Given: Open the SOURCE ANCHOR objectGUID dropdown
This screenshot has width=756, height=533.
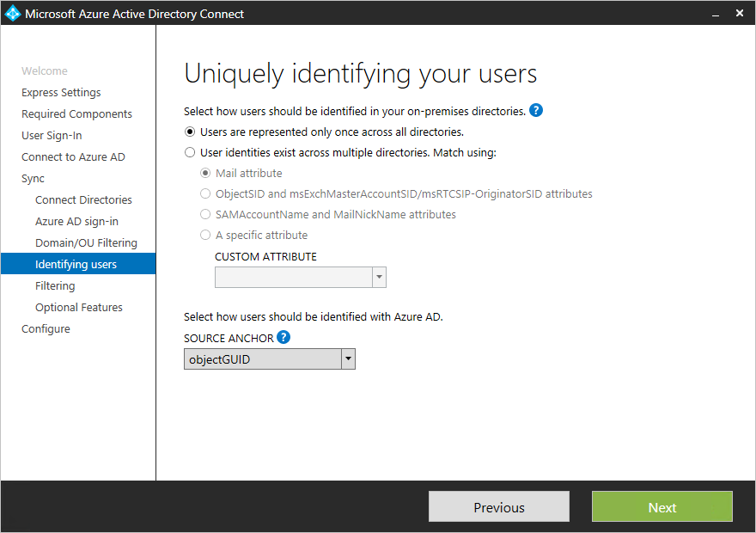Looking at the screenshot, I should point(348,358).
